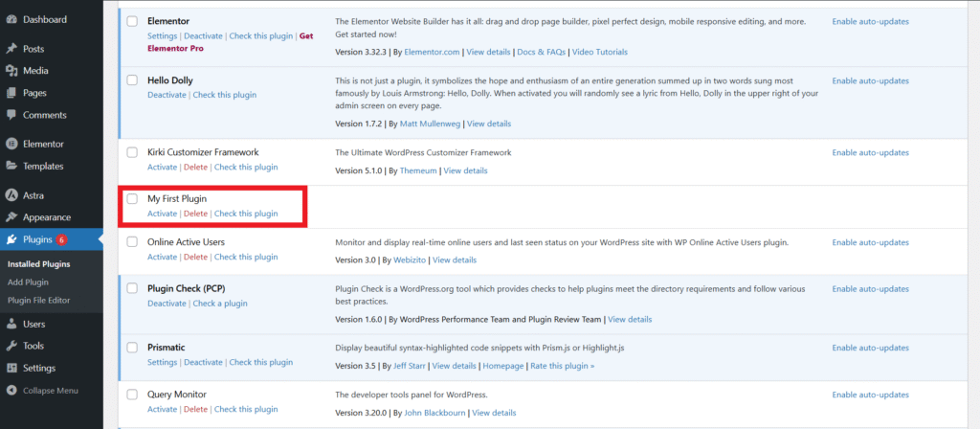The height and width of the screenshot is (429, 980).
Task: Enable auto-updates for Prismatic
Action: (870, 347)
